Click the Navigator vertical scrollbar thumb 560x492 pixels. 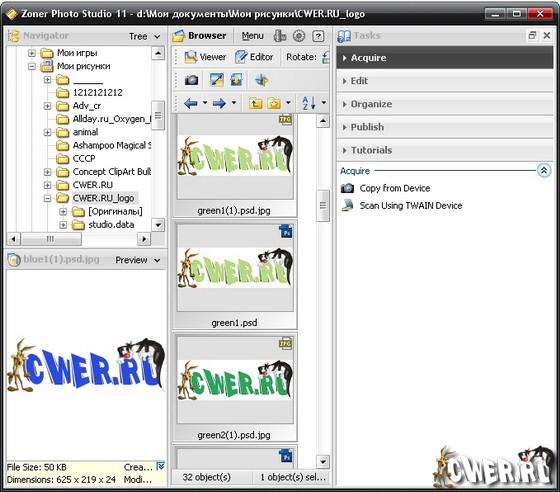[x=158, y=116]
